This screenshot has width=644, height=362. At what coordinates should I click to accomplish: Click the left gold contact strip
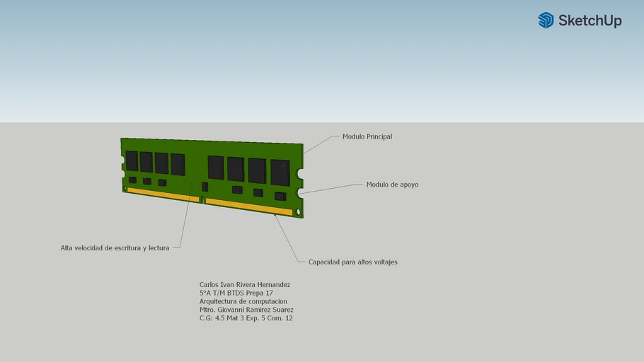point(162,194)
